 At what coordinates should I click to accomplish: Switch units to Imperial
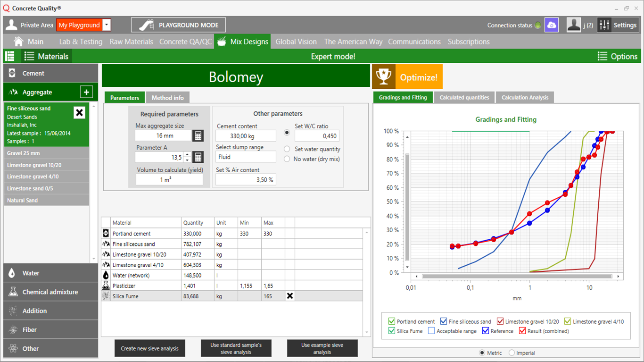point(512,353)
